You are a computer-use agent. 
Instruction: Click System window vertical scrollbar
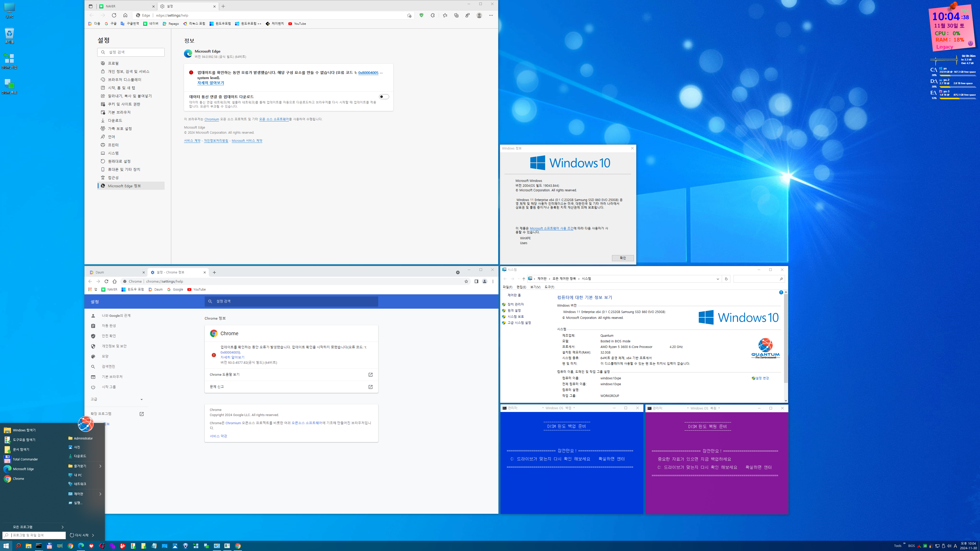pyautogui.click(x=786, y=338)
